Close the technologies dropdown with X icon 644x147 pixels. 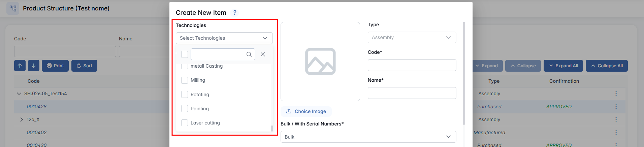point(263,54)
